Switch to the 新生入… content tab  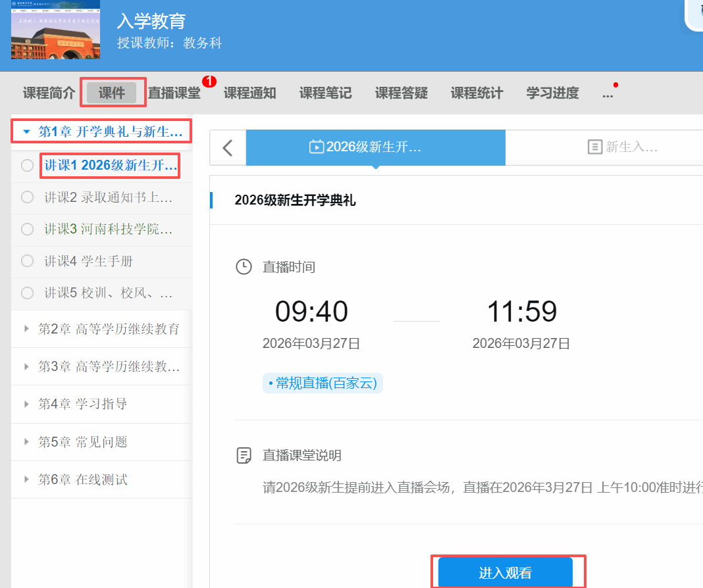623,147
